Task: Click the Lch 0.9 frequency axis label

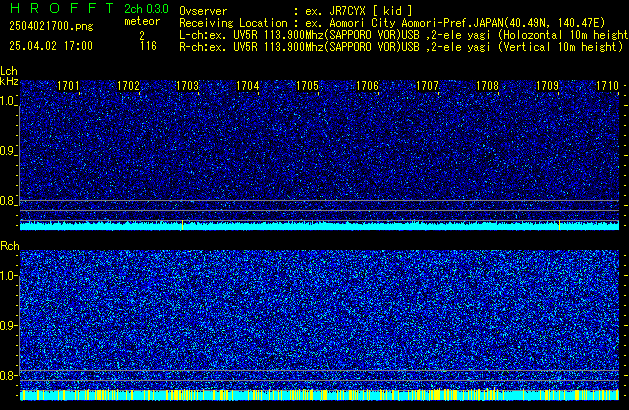Action: click(8, 151)
